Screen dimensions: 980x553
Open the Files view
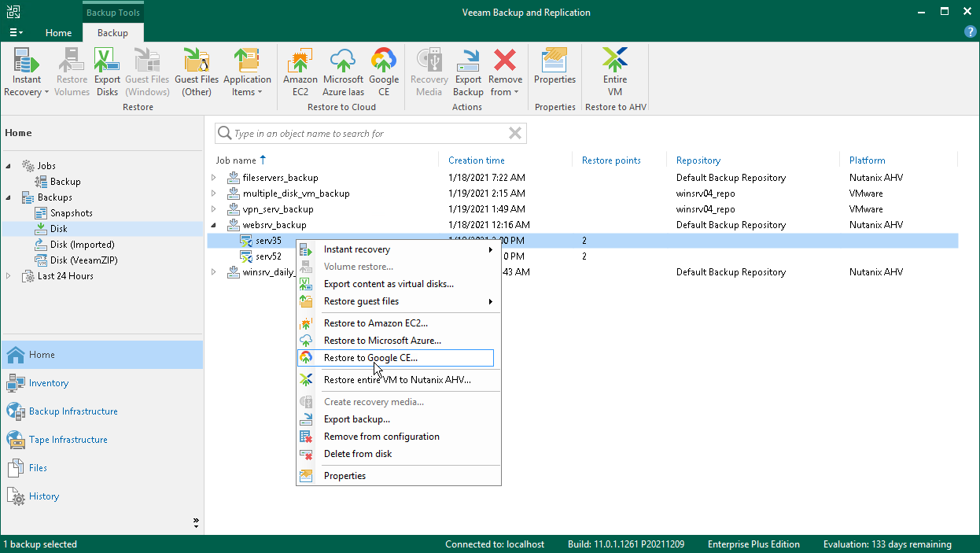coord(102,468)
